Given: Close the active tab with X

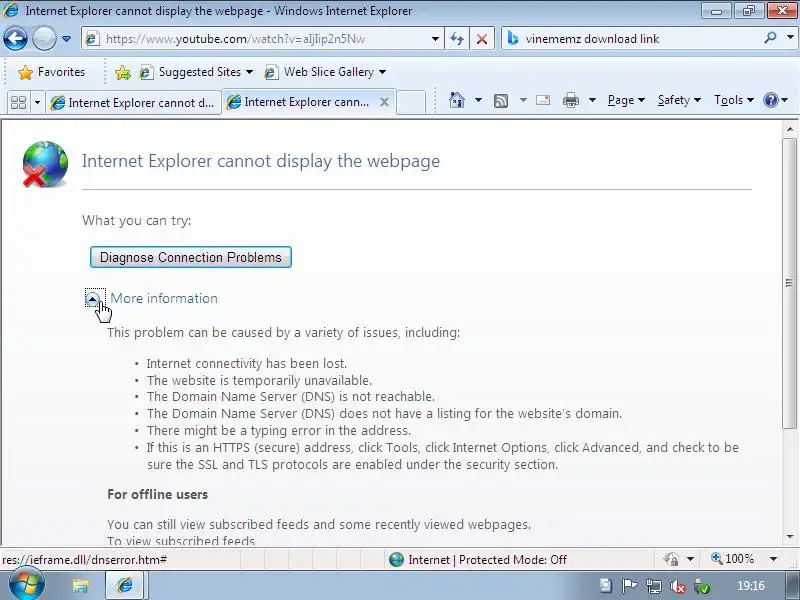Looking at the screenshot, I should 385,102.
